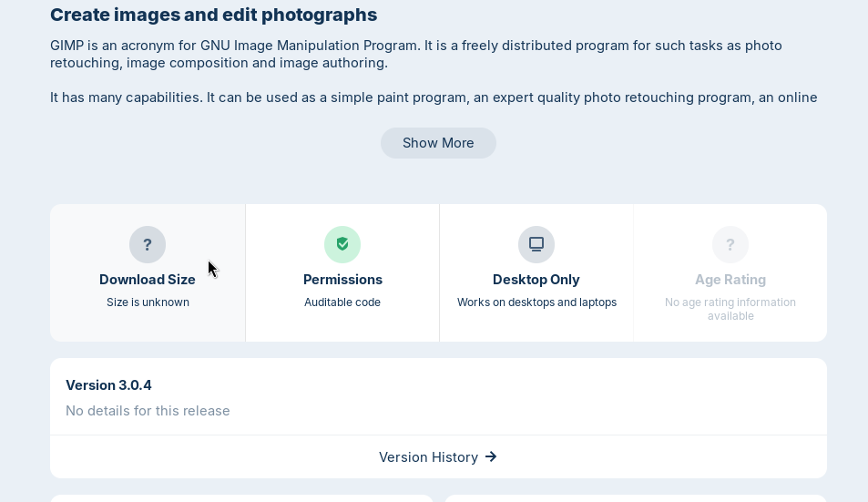Image resolution: width=868 pixels, height=502 pixels.
Task: Click the Age Rating label
Action: [730, 280]
